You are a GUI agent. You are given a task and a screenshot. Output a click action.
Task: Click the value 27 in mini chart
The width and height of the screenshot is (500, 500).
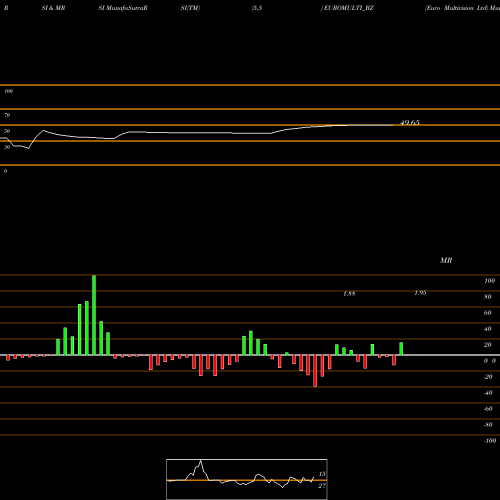[322, 486]
